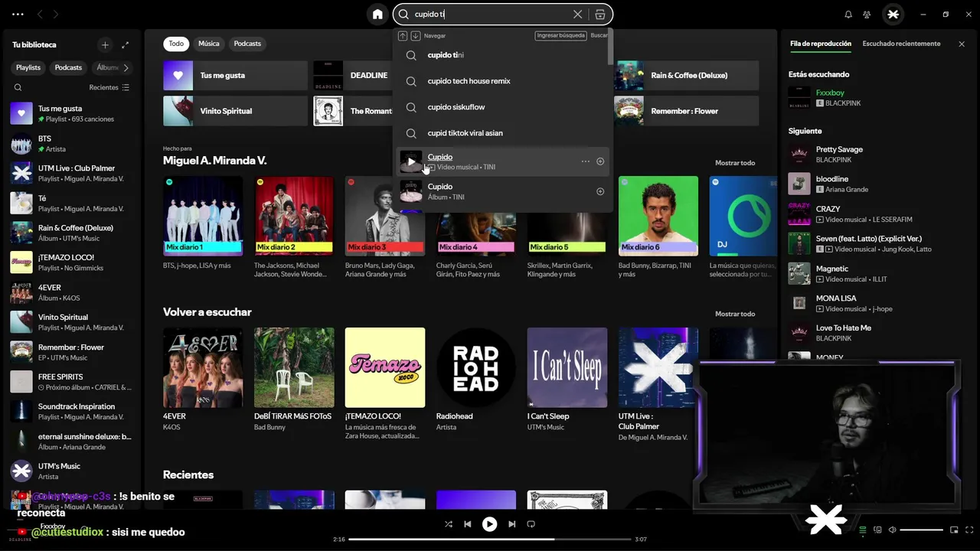Image resolution: width=980 pixels, height=551 pixels.
Task: Select the Música filter chip
Action: tap(208, 44)
